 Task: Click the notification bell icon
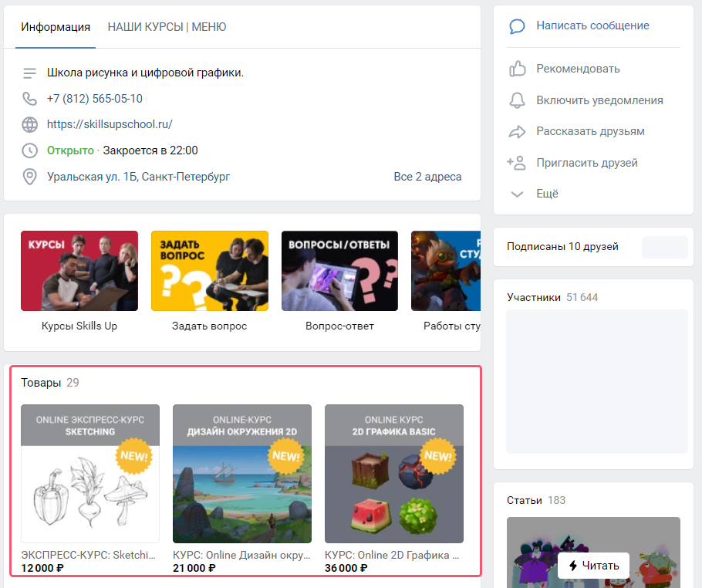click(517, 100)
